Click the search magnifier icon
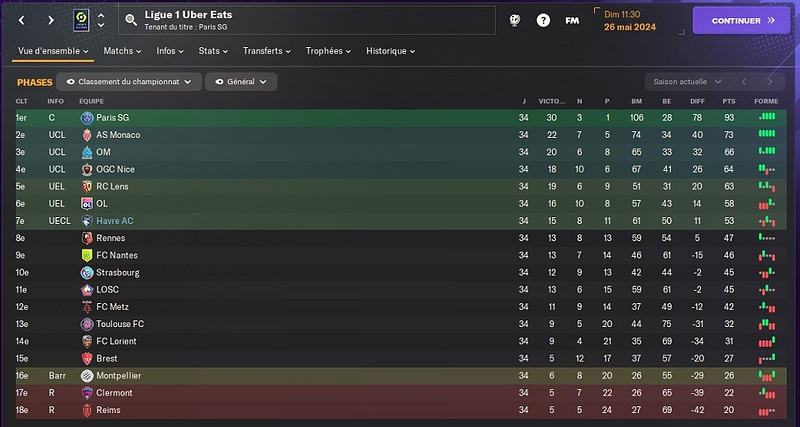Viewport: 800px width, 427px height. 131,20
